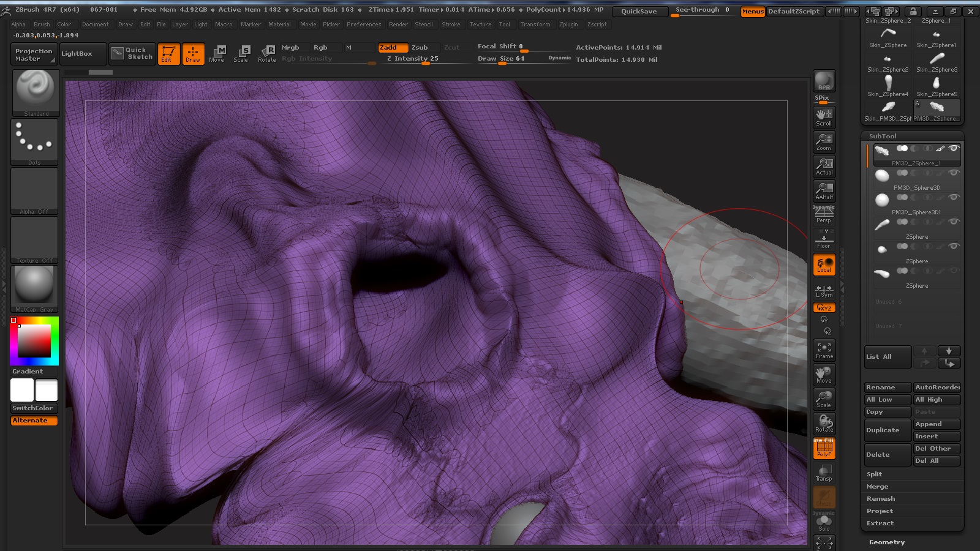Click the color picker gradient square
The width and height of the screenshot is (980, 551).
[x=34, y=341]
